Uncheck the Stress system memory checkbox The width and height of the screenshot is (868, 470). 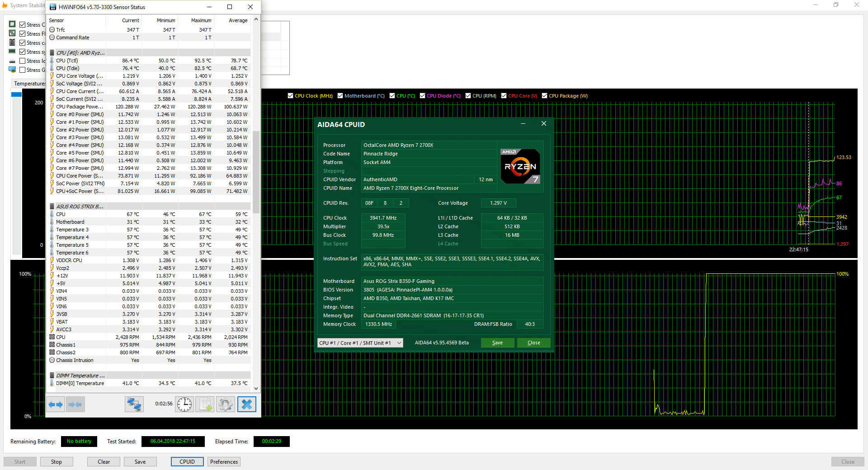(22, 52)
